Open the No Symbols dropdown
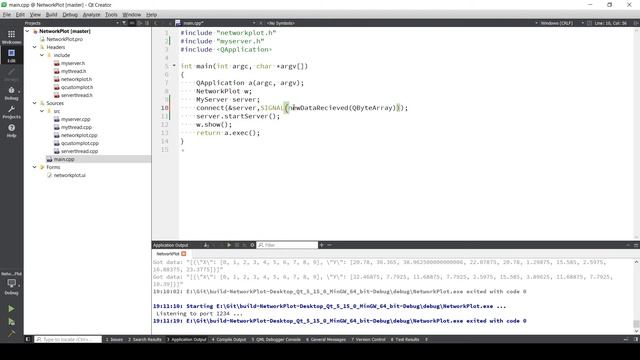 pyautogui.click(x=281, y=23)
